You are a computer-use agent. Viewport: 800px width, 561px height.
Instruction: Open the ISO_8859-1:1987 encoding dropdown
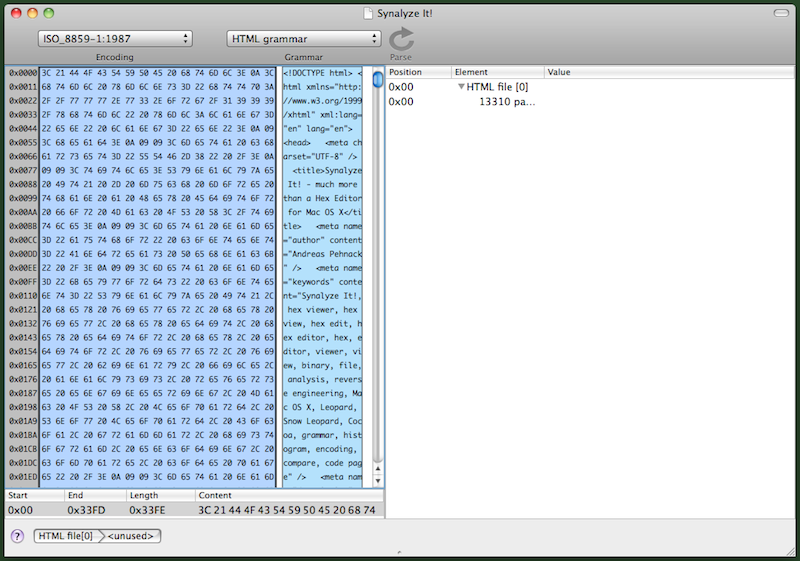pyautogui.click(x=114, y=38)
